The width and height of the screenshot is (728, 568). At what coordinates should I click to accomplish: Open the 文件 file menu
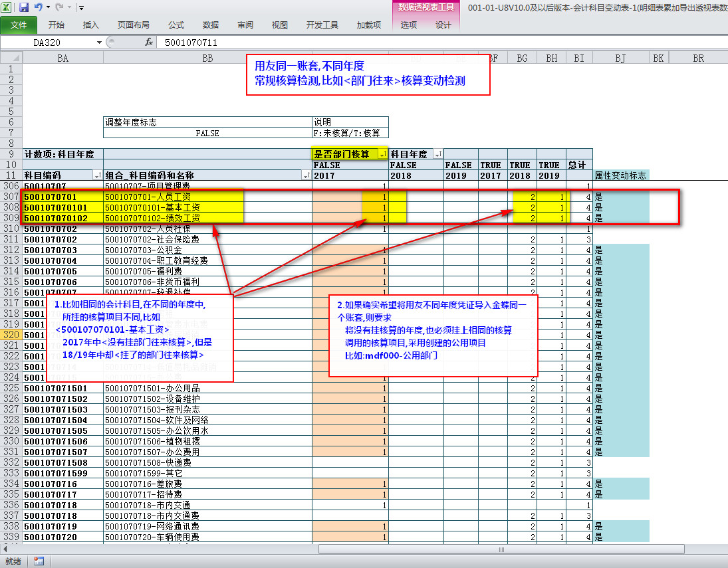[19, 25]
